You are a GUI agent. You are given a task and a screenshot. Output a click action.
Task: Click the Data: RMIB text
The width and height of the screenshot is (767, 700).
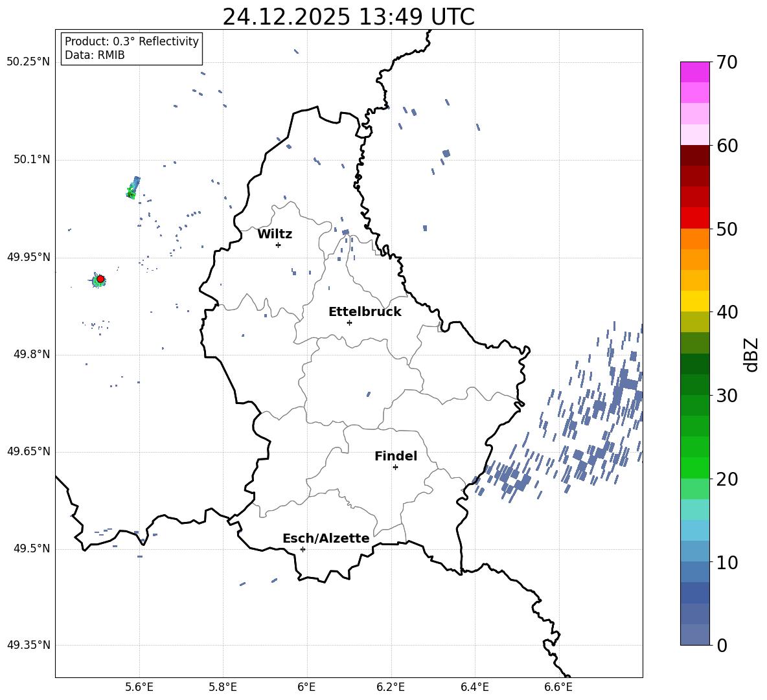[x=95, y=55]
